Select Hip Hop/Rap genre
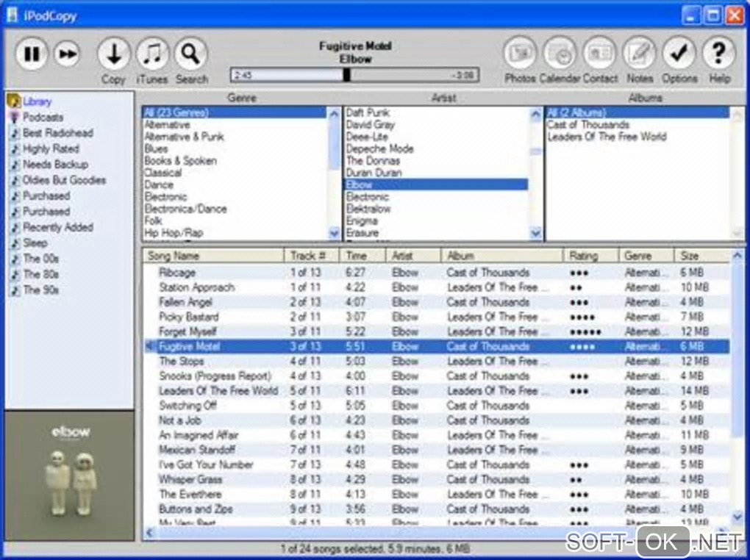This screenshot has height=560, width=750. click(x=174, y=233)
